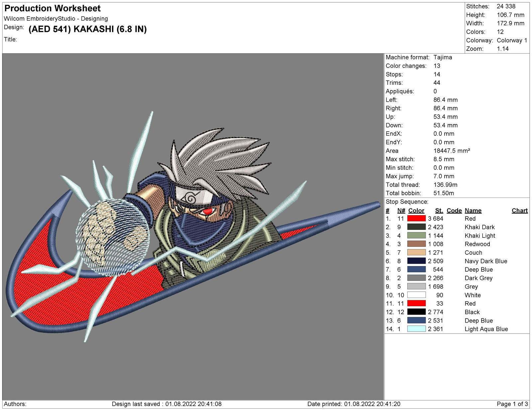Select the Redwood color swatch
This screenshot has height=411, width=532.
(416, 244)
